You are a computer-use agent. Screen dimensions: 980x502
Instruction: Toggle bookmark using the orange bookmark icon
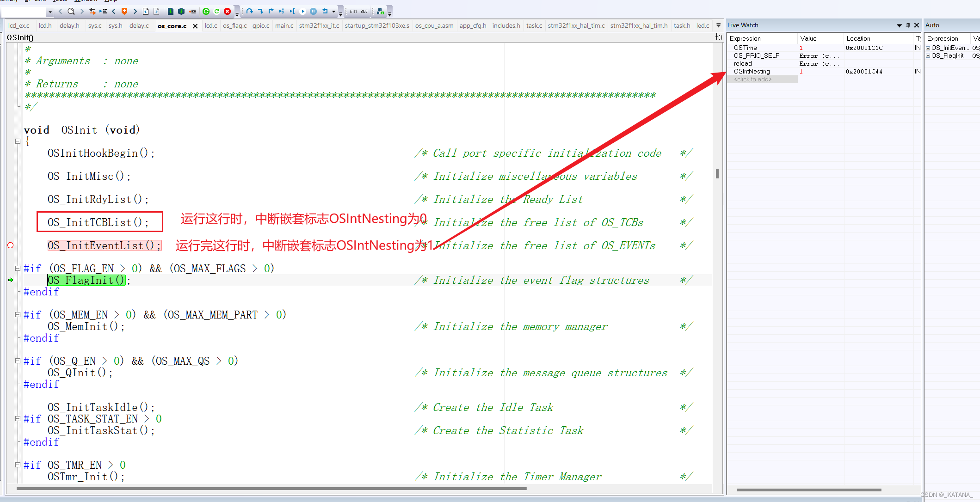point(124,11)
